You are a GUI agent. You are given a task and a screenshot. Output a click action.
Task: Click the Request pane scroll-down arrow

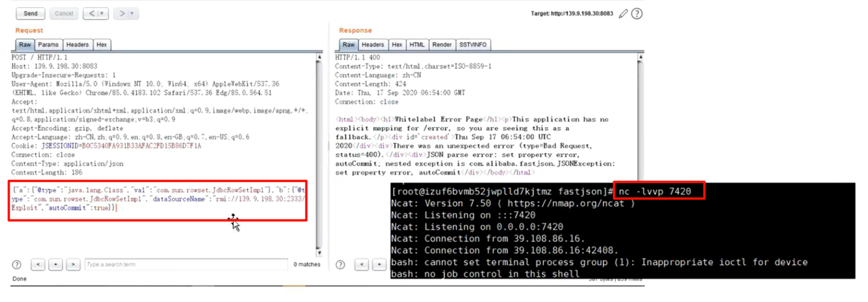coord(319,253)
